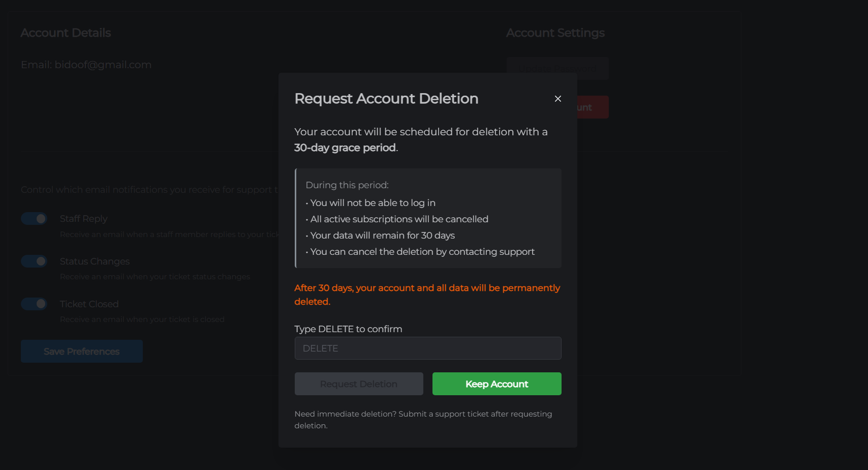Image resolution: width=868 pixels, height=470 pixels.
Task: Click 'Your data will remain for 30 days'
Action: point(383,236)
